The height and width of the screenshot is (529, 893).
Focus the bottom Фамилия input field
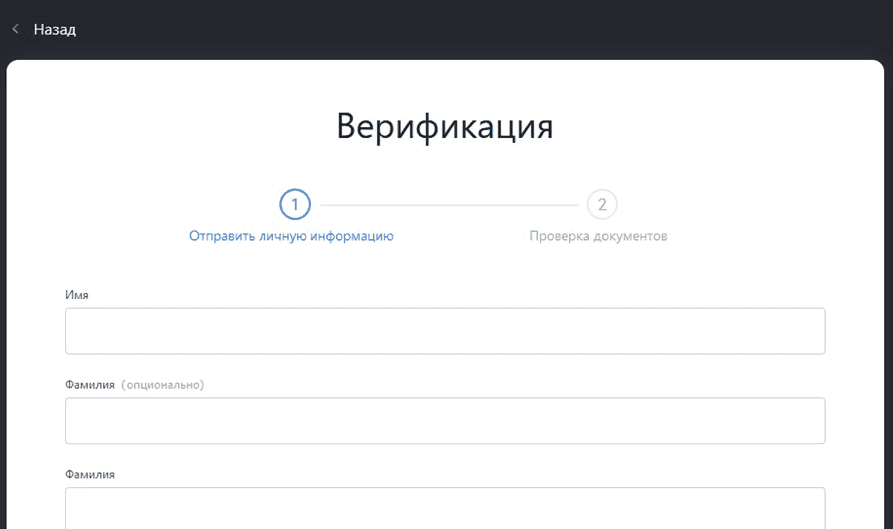tap(445, 508)
